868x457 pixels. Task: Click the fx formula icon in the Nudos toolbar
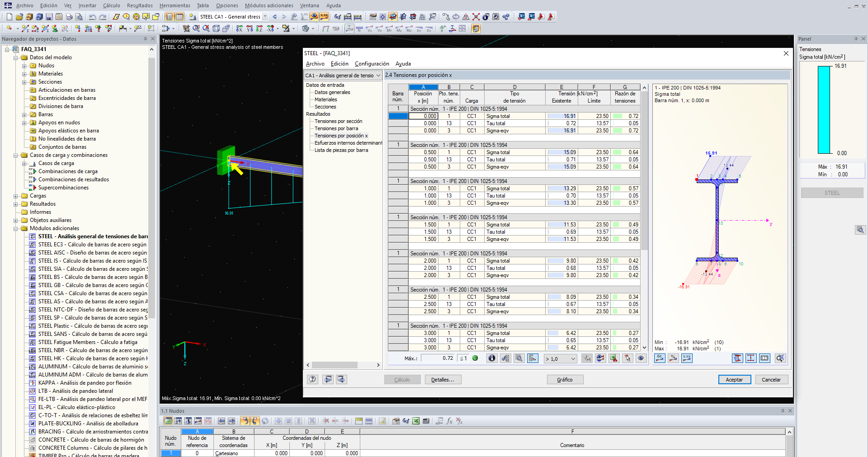click(x=449, y=421)
